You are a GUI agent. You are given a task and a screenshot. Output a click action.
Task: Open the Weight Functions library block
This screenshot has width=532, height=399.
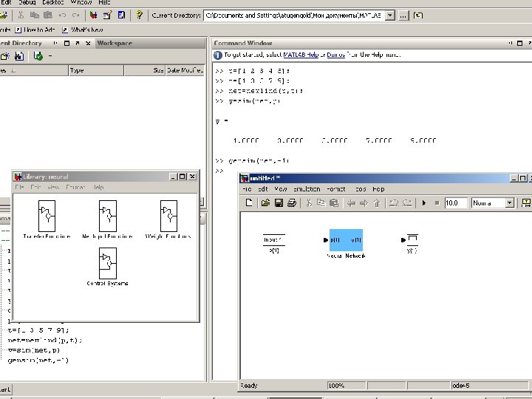[x=168, y=216]
